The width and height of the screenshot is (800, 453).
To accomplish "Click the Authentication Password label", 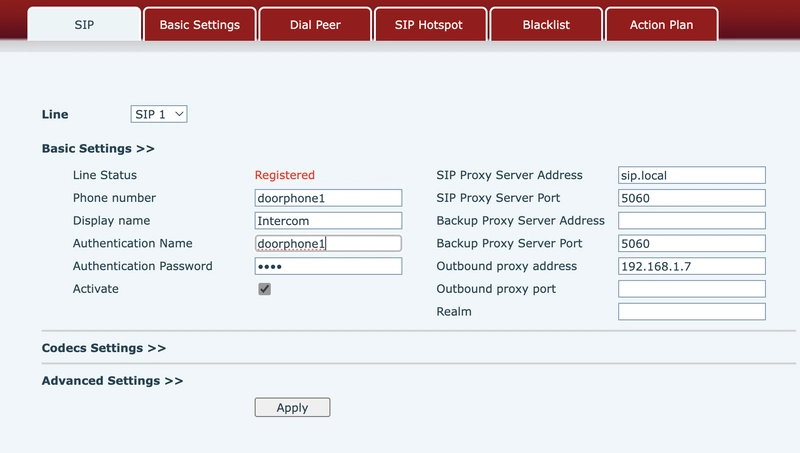I will pyautogui.click(x=142, y=266).
